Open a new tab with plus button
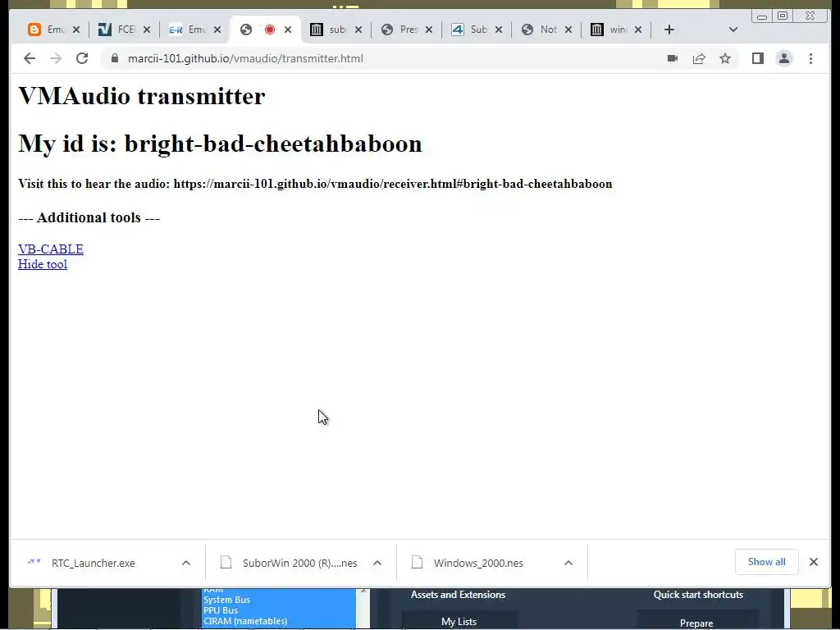 tap(669, 30)
